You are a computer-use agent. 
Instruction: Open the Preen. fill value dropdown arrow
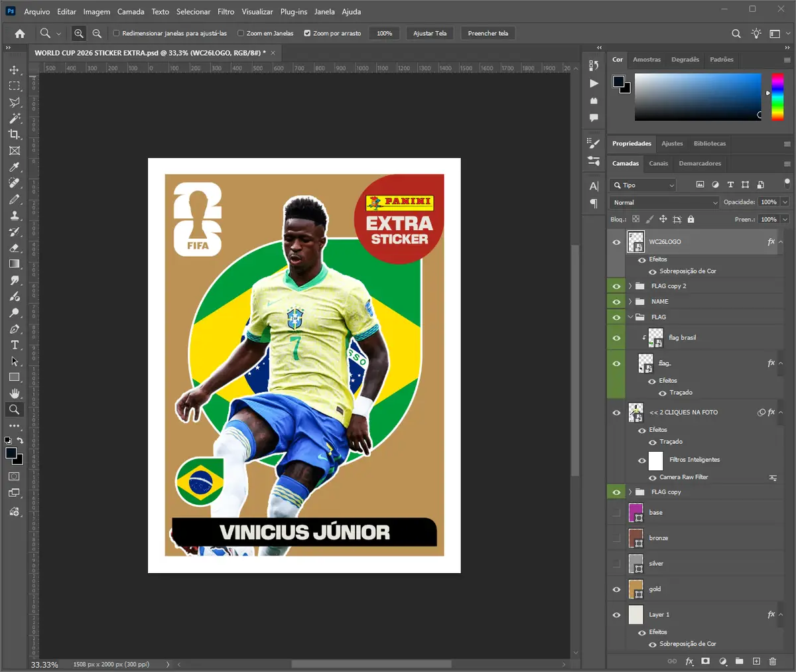[x=785, y=220]
